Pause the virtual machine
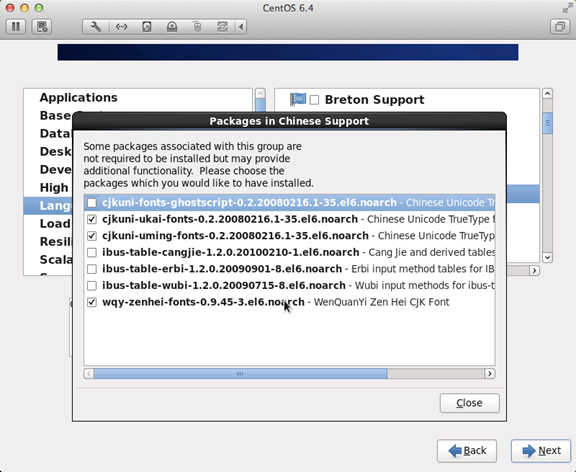 pos(16,27)
